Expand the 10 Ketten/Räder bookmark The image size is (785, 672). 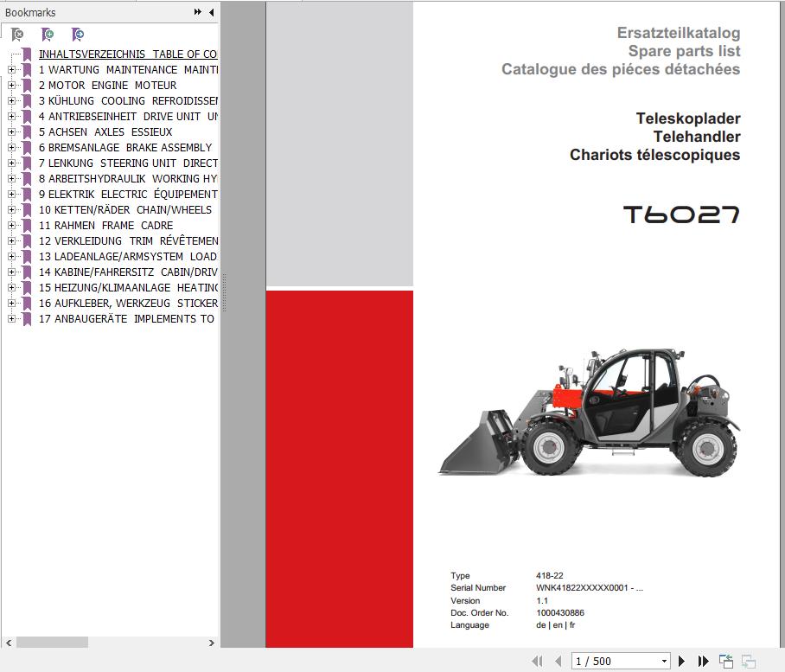click(x=11, y=209)
